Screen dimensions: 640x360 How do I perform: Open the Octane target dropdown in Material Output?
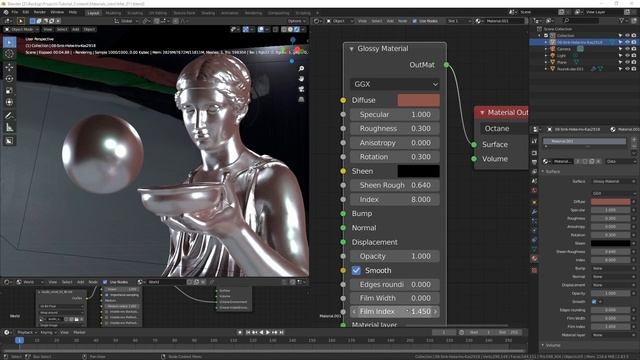504,129
